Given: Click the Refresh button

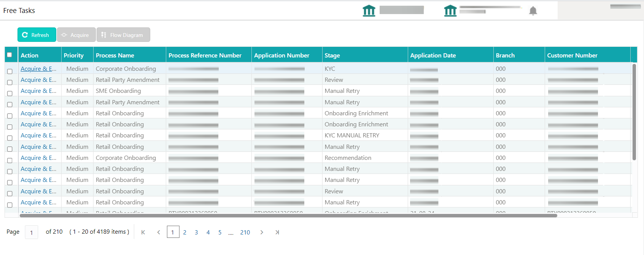Looking at the screenshot, I should pyautogui.click(x=37, y=35).
